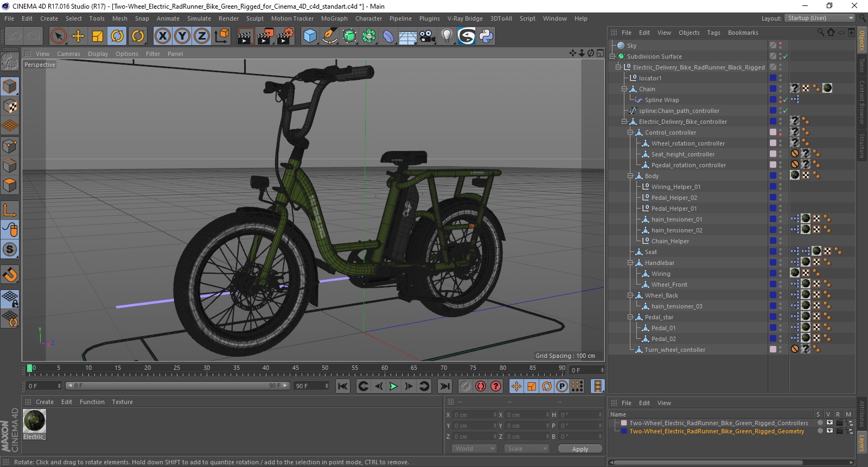Screen dimensions: 868x467
Task: Activate the Move tool
Action: click(78, 36)
